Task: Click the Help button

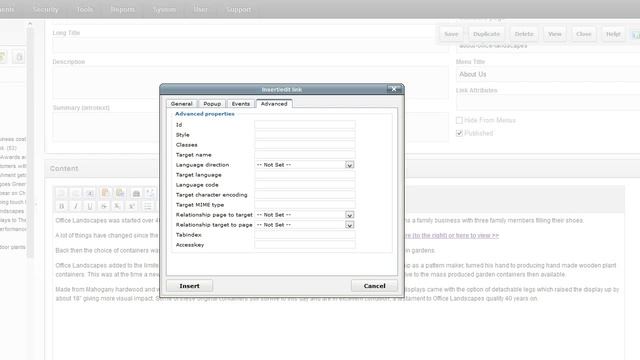Action: pos(613,34)
